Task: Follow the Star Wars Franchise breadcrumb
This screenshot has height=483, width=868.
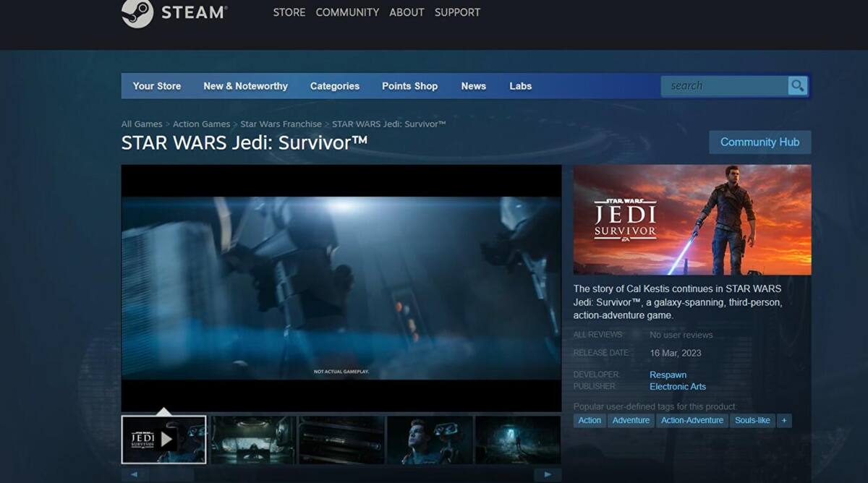Action: click(x=281, y=124)
